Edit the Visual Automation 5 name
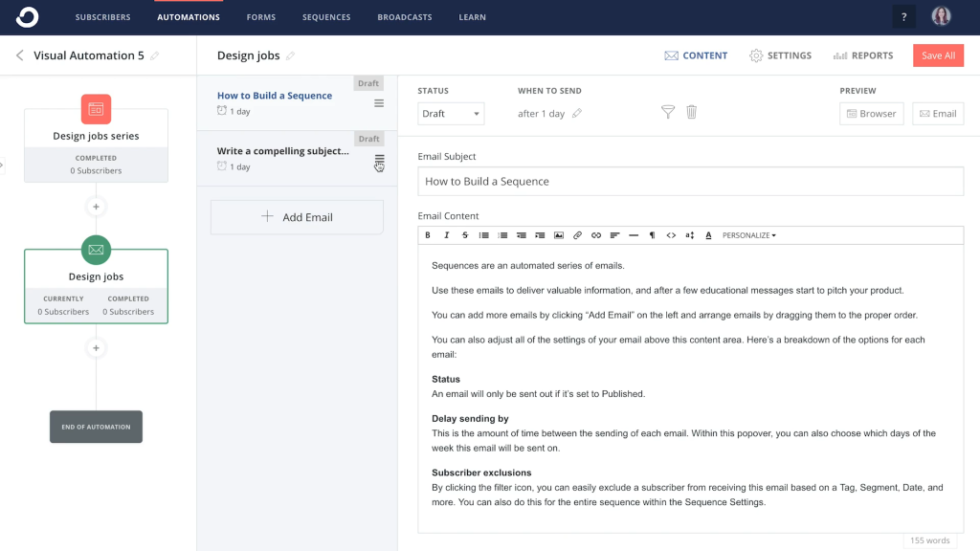 (155, 55)
